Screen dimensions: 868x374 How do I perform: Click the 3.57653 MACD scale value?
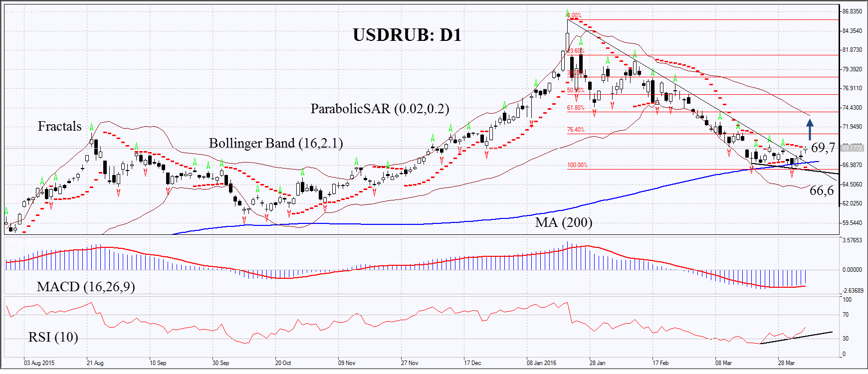(x=852, y=240)
